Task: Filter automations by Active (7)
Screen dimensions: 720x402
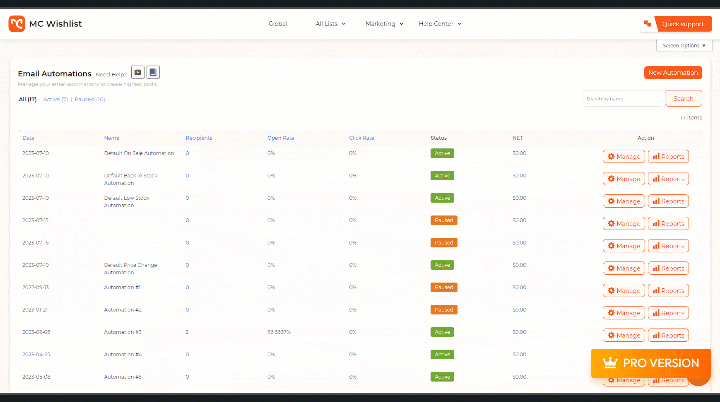Action: [x=56, y=99]
